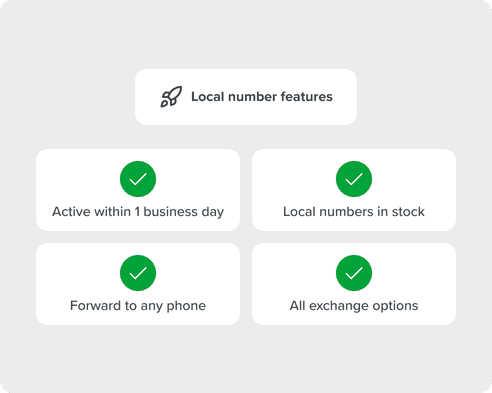Viewport: 492px width, 393px height.
Task: Select the Local numbers in stock feature card
Action: click(x=354, y=190)
